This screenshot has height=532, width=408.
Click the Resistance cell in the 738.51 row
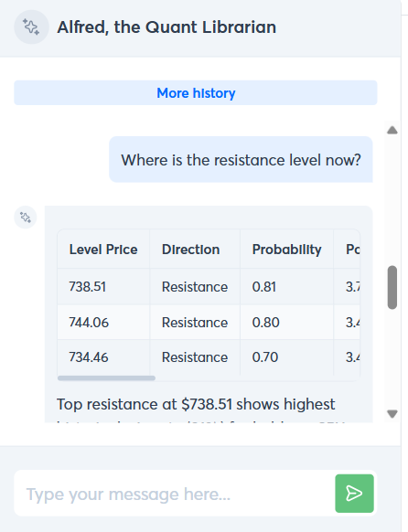195,287
